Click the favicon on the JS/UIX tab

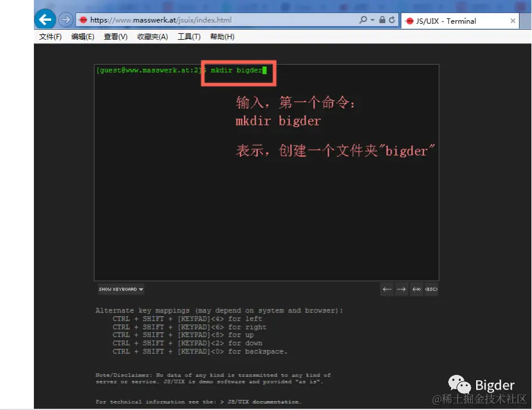coord(410,21)
